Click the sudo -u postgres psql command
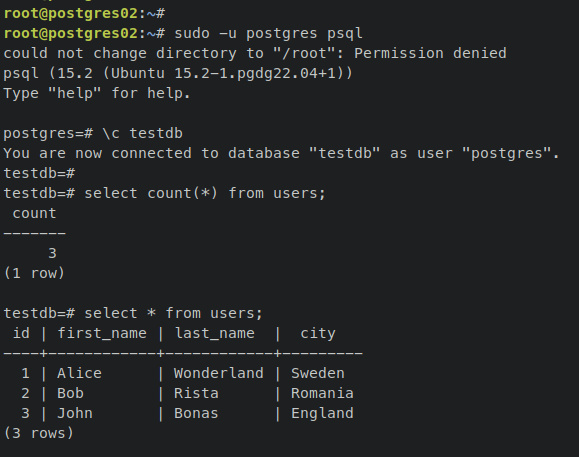The width and height of the screenshot is (579, 457). (x=268, y=34)
